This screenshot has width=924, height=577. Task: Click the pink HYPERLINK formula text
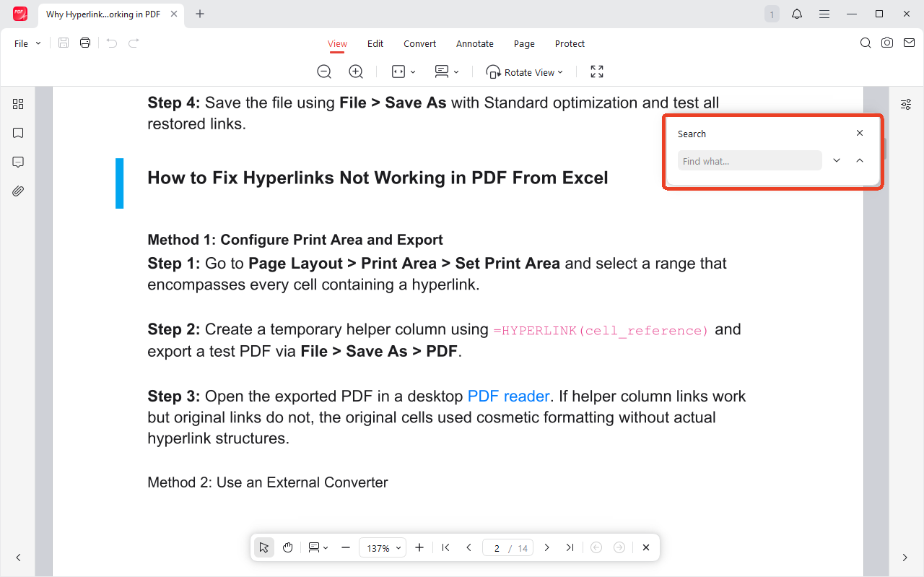(601, 331)
